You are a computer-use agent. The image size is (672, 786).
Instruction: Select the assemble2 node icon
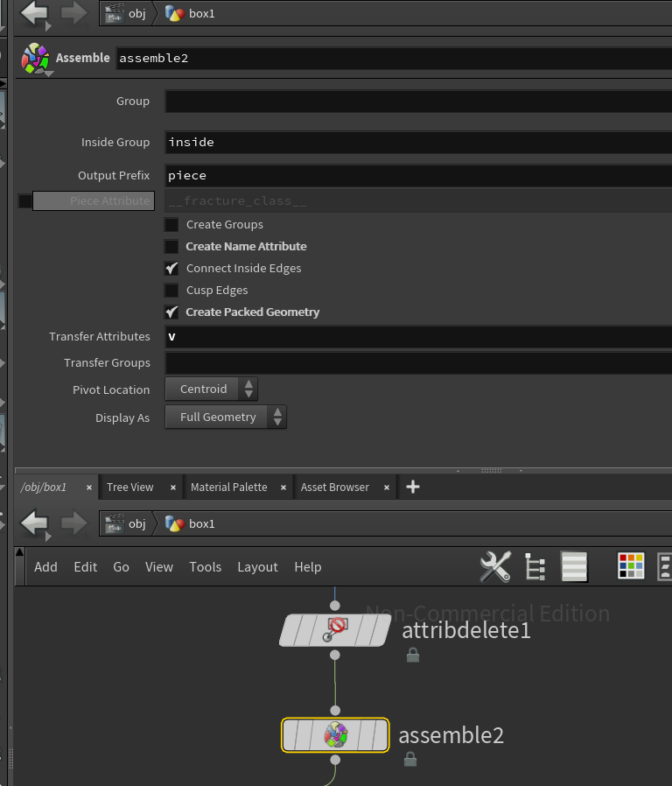pos(335,735)
